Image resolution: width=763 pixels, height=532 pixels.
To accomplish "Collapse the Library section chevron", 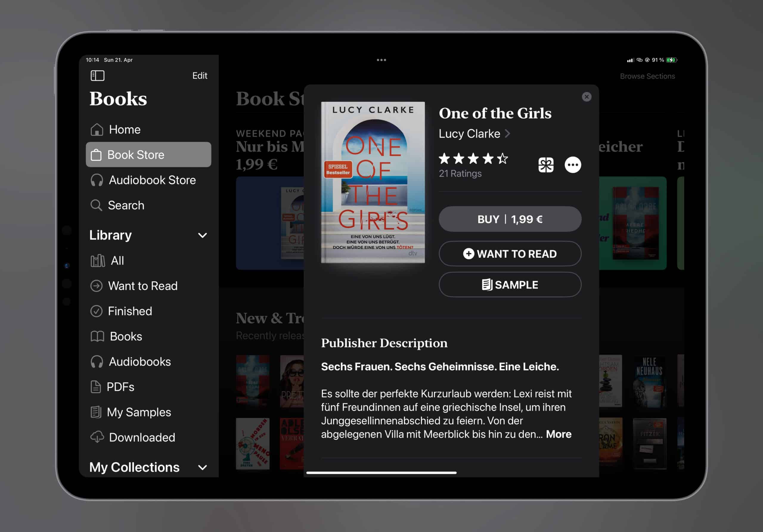I will click(202, 235).
